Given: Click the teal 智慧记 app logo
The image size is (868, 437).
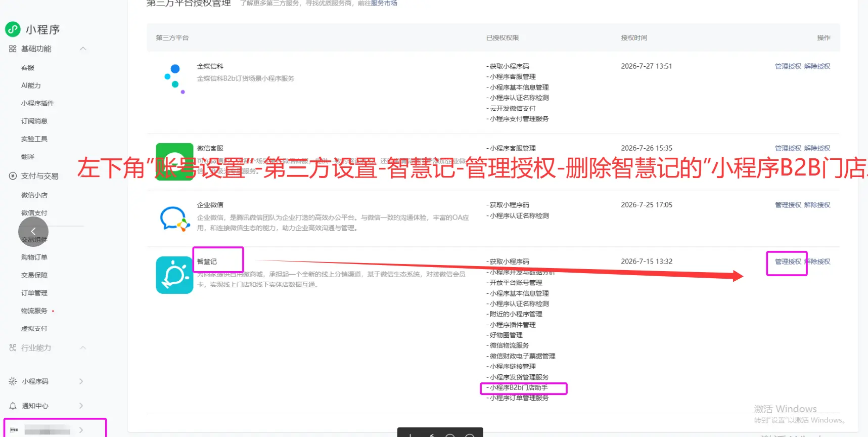Looking at the screenshot, I should [174, 275].
